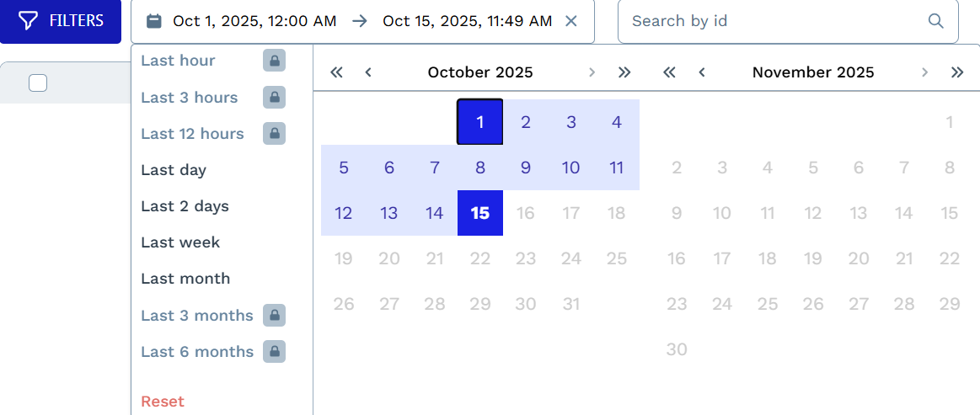Select the Last 2 days preset
Screen dimensions: 980x415
point(185,206)
